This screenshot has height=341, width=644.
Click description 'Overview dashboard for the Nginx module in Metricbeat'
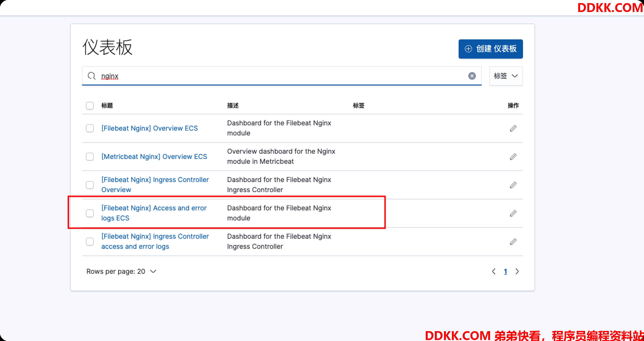click(281, 156)
